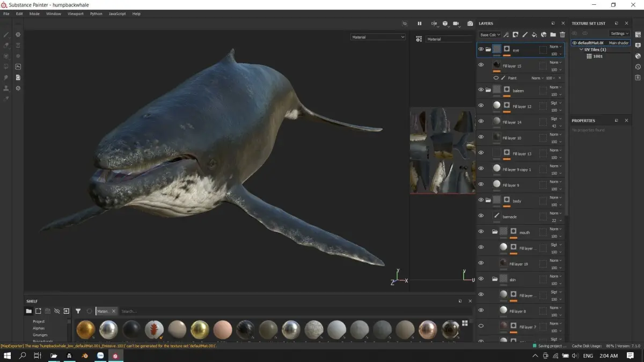Click the screenshot camera icon above viewport
This screenshot has height=362, width=644.
(470, 24)
